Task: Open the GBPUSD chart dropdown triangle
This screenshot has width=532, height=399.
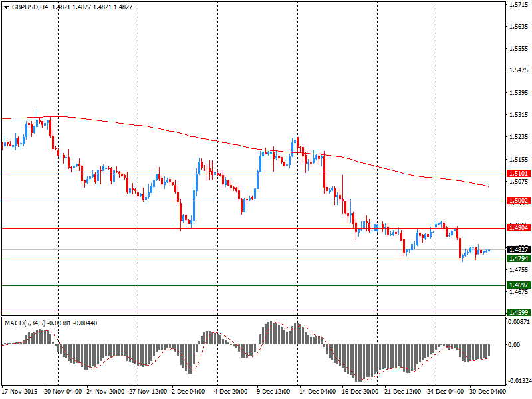Action: [x=6, y=7]
